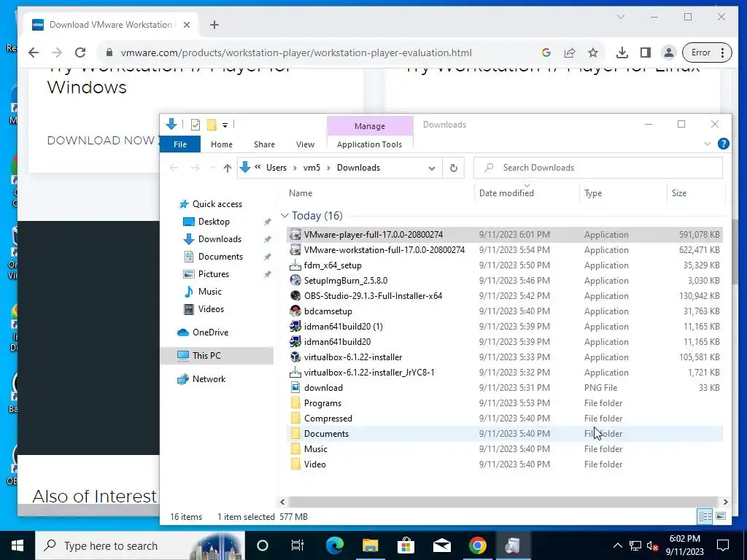
Task: Open the File tab in Explorer ribbon
Action: (x=180, y=144)
